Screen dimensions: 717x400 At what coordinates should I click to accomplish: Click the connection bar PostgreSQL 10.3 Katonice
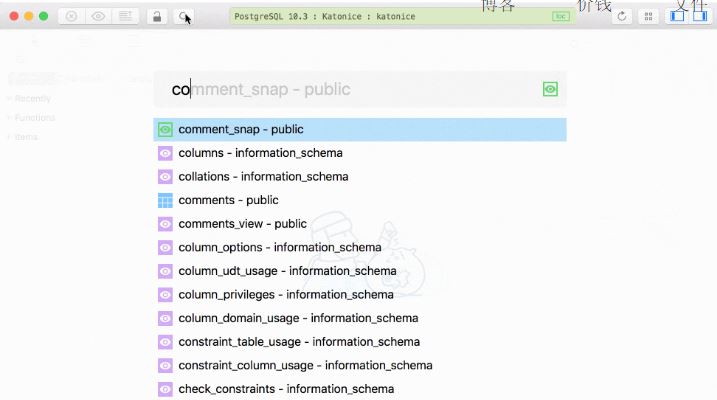pos(402,16)
